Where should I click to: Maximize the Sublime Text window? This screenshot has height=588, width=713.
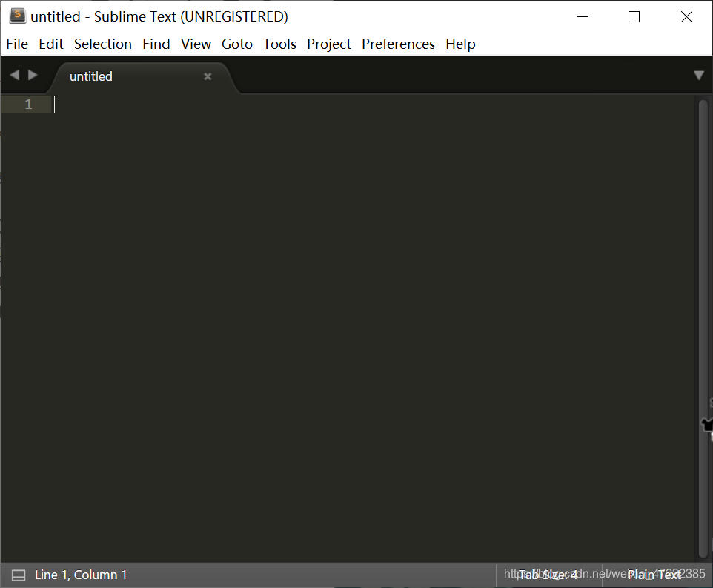634,17
